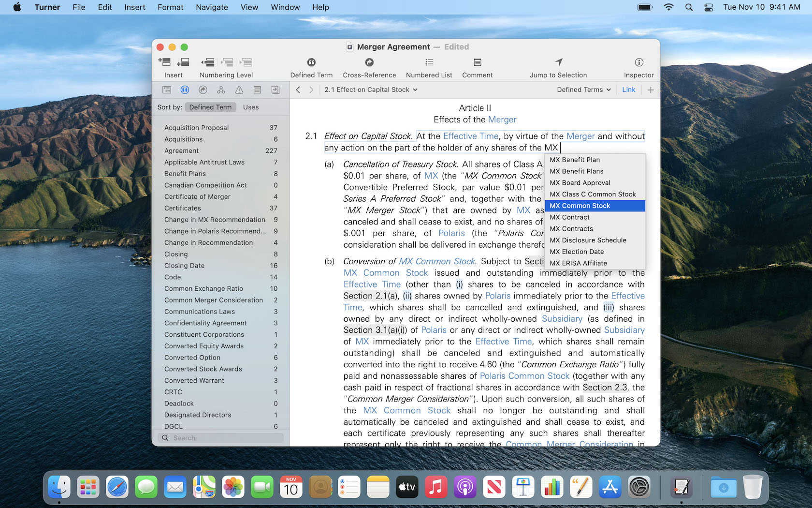Screen dimensions: 812x508
Task: Select the defined terms sidebar tab icon
Action: (x=185, y=90)
